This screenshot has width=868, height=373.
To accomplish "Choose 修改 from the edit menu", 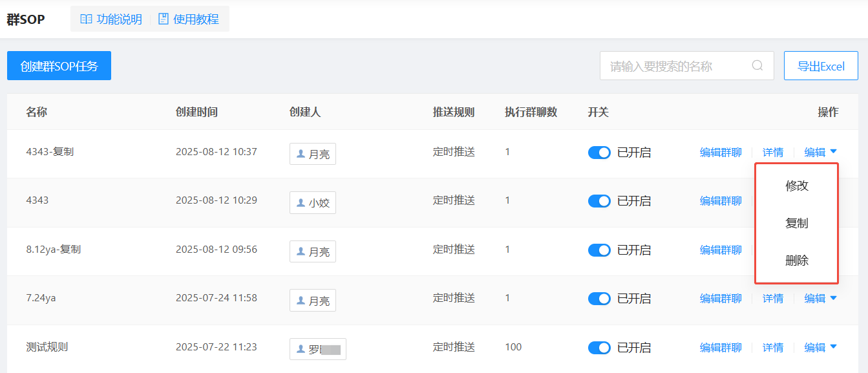I will (x=797, y=186).
